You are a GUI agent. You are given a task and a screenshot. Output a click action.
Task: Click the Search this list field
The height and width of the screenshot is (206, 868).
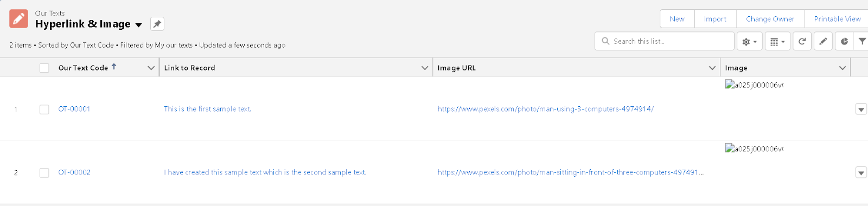(x=665, y=41)
